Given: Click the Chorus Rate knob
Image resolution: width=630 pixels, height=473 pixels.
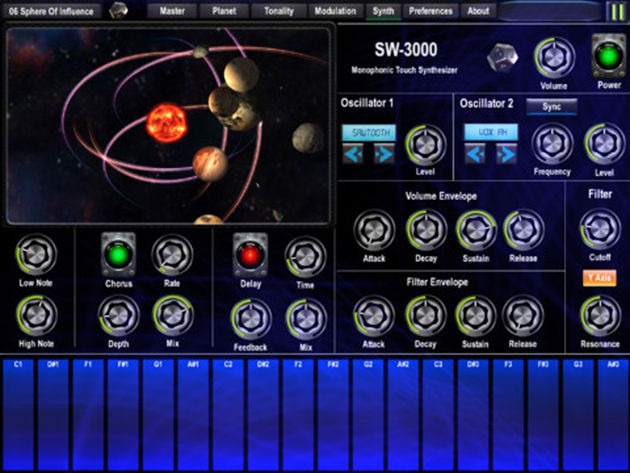Looking at the screenshot, I should 172,256.
